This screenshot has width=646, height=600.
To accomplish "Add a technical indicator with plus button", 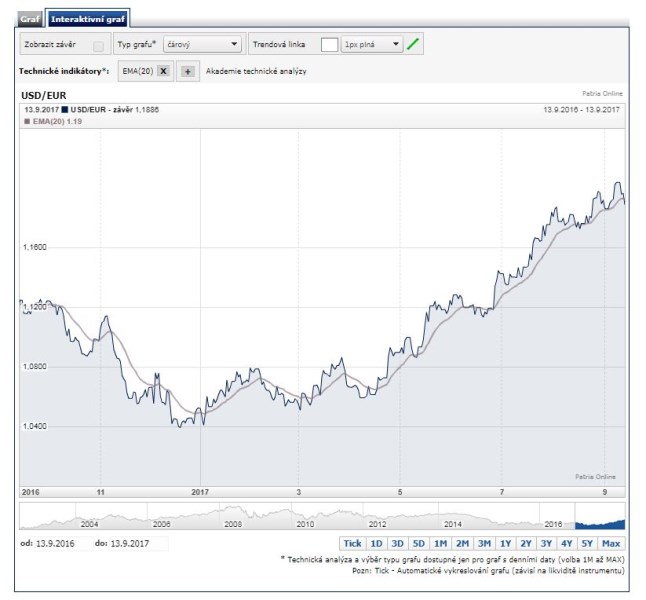I will pos(188,71).
